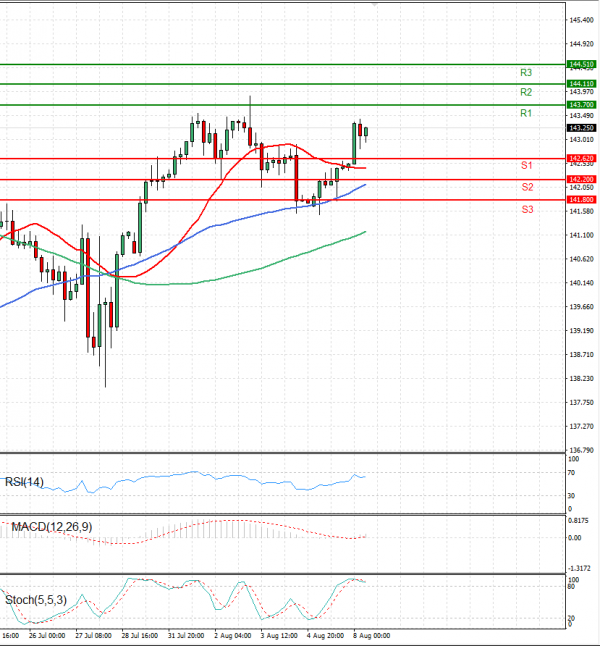Click the latest green candlestick
This screenshot has height=646, width=600.
(x=366, y=132)
